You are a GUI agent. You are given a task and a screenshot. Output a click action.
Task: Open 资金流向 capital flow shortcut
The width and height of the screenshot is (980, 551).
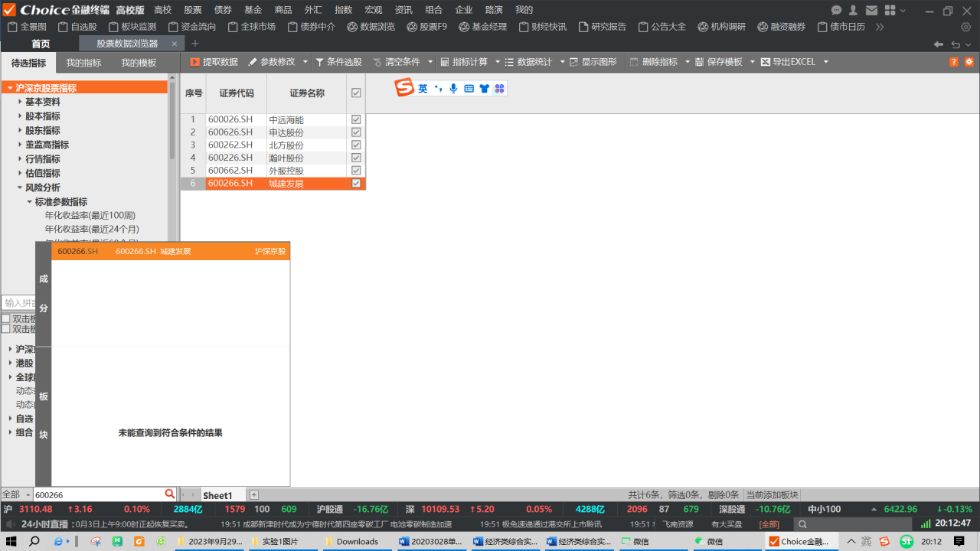coord(192,27)
